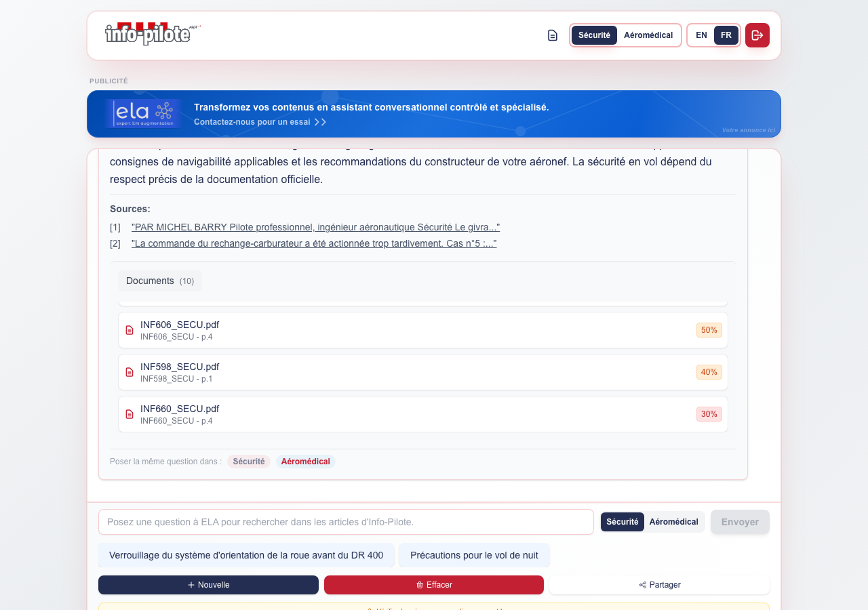Click the document icon in the header
Screen dimensions: 868x610
tap(553, 35)
